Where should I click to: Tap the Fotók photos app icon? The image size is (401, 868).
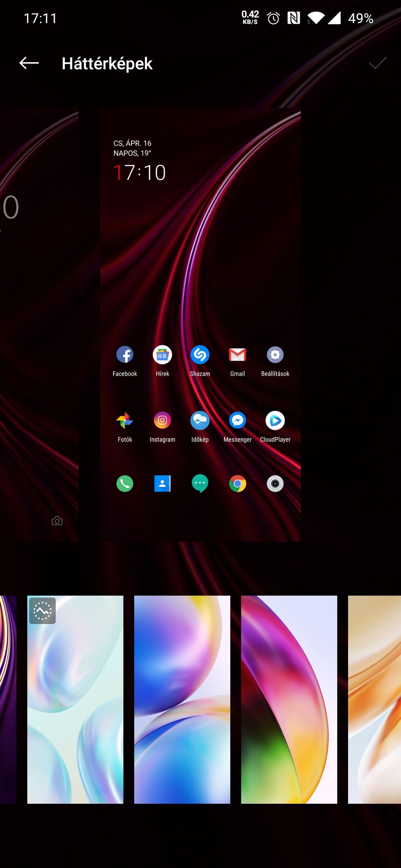click(125, 420)
